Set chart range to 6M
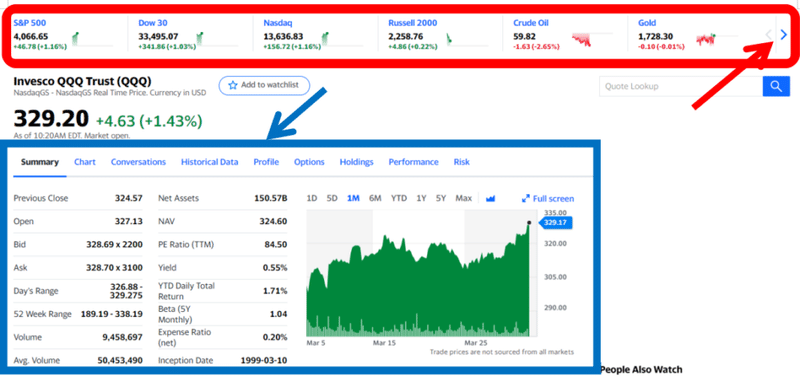Screen dimensions: 800x376 click(375, 198)
